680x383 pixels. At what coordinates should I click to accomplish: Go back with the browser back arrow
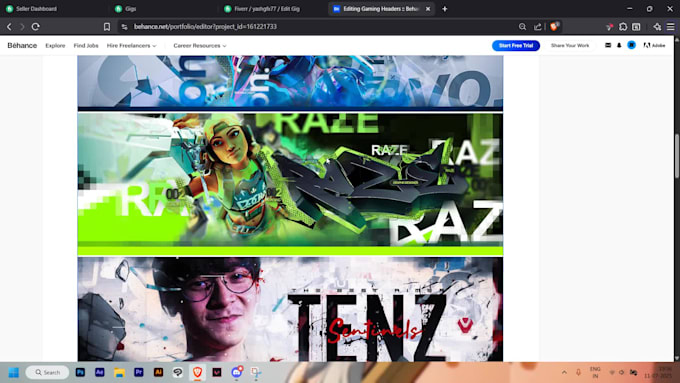pos(9,27)
